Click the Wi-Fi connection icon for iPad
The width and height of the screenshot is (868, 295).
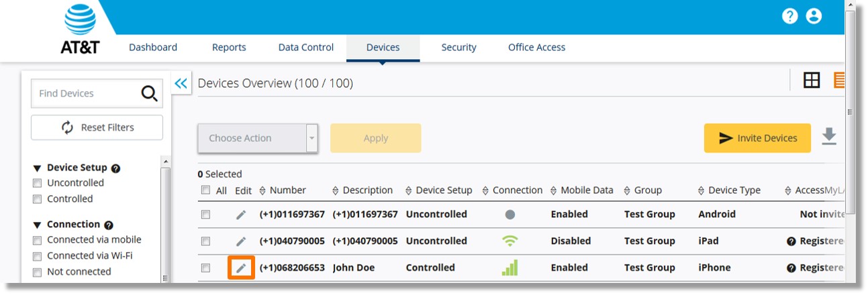tap(510, 241)
